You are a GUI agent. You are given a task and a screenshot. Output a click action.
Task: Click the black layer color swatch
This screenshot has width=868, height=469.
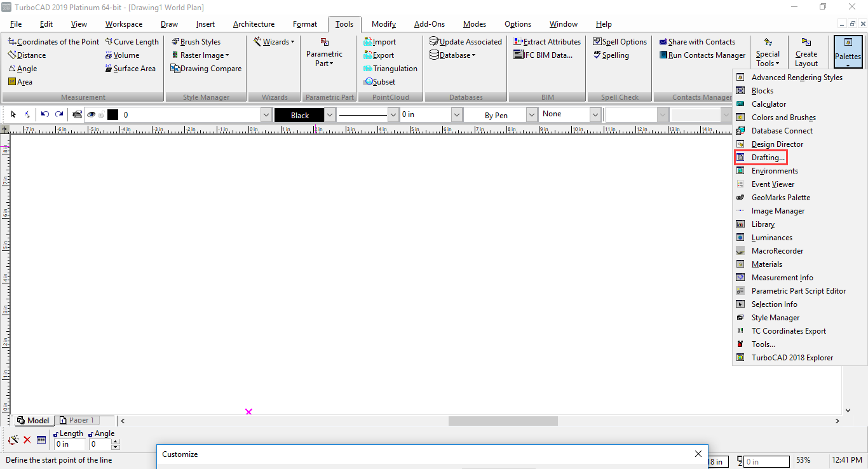pyautogui.click(x=112, y=114)
